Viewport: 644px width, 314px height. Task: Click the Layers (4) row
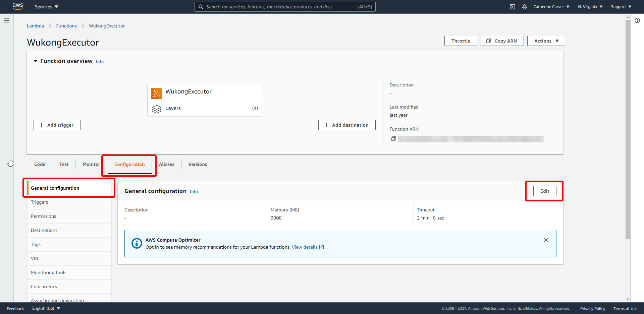tap(205, 108)
